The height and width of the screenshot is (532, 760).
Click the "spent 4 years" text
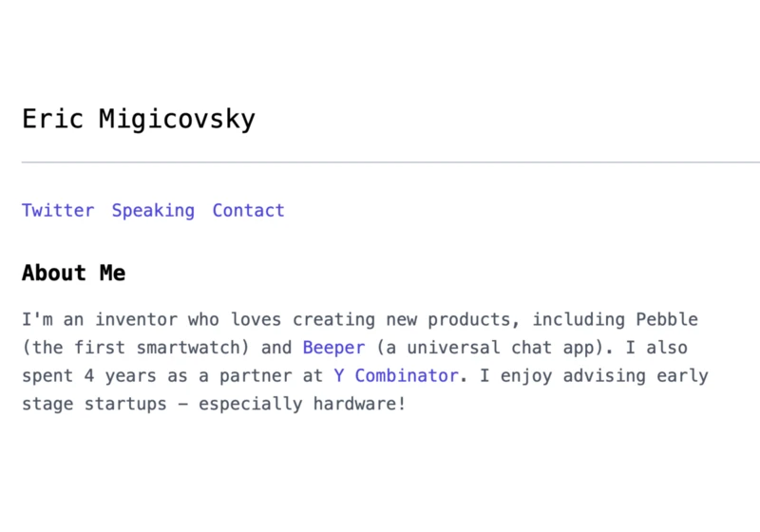tap(89, 376)
